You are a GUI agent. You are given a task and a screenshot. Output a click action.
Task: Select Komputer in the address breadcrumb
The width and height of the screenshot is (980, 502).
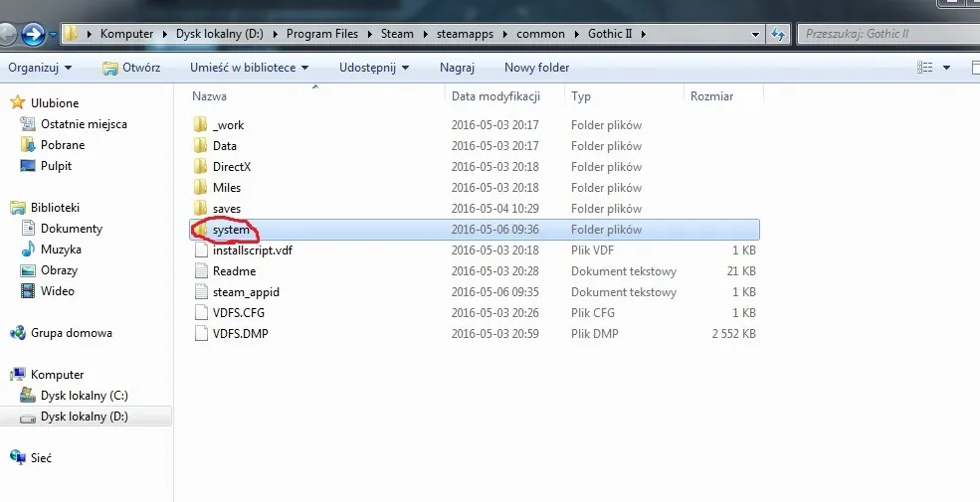pos(127,34)
